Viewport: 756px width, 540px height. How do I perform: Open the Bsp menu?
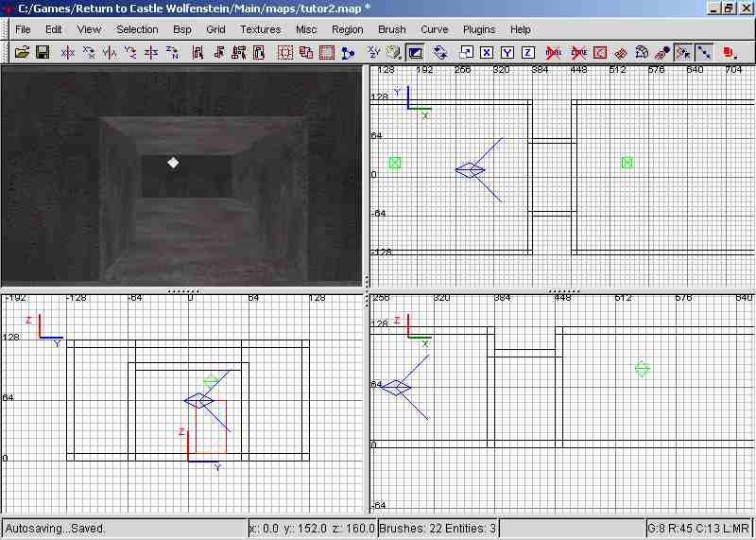[x=182, y=29]
